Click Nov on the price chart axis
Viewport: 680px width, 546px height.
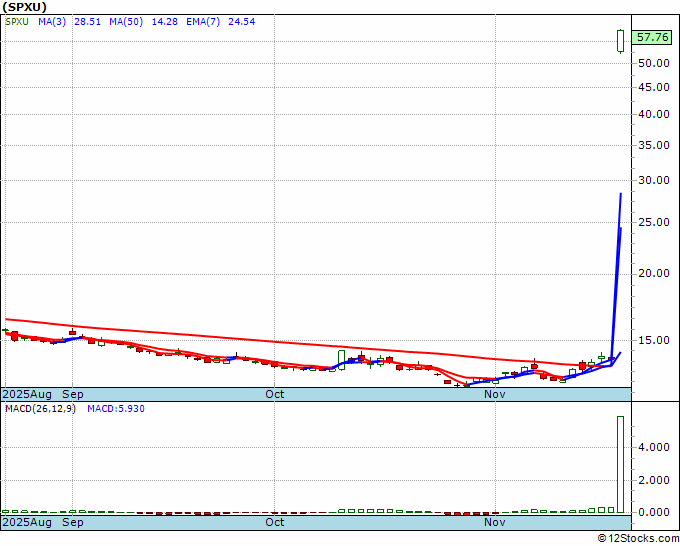point(495,394)
